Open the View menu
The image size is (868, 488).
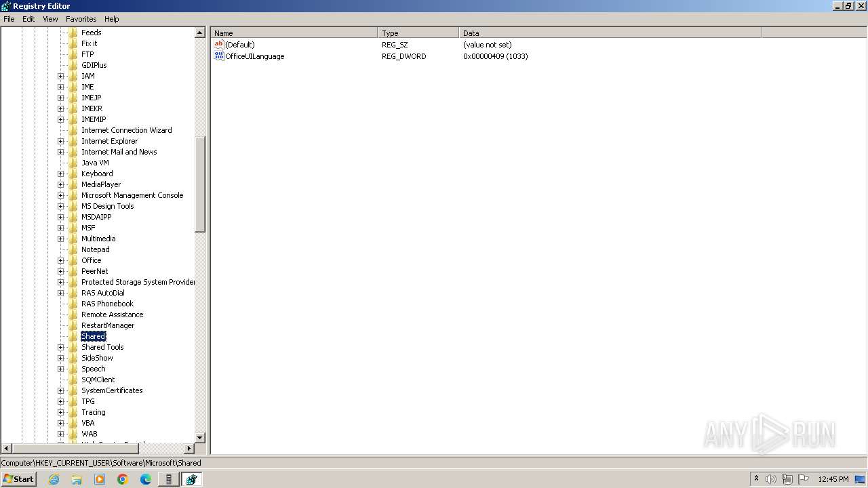(x=50, y=19)
